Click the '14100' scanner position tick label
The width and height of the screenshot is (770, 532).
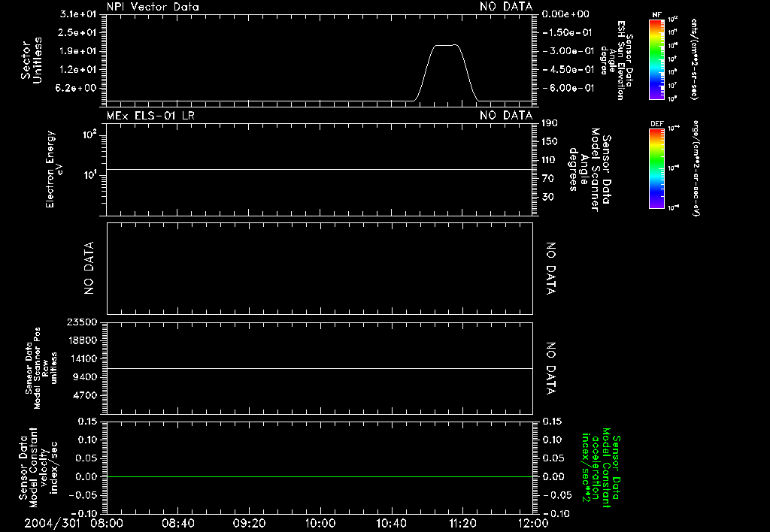click(81, 358)
